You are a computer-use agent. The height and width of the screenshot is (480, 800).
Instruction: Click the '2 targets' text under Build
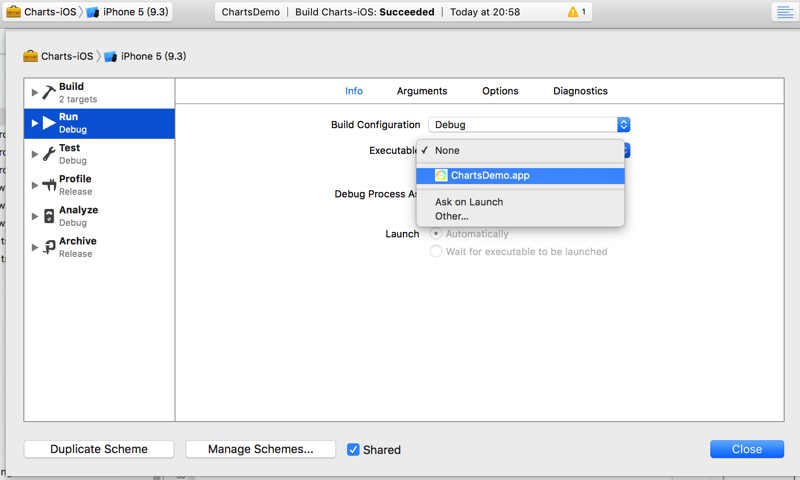(x=78, y=99)
